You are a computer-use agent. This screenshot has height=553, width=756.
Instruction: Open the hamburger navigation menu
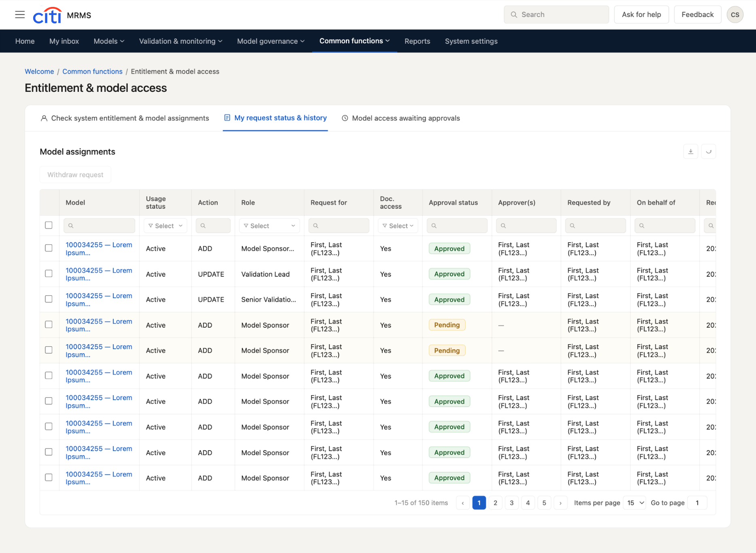pyautogui.click(x=20, y=15)
